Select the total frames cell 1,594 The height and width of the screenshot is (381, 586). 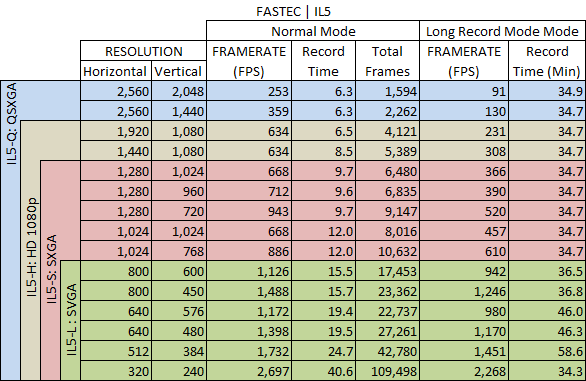pyautogui.click(x=387, y=91)
